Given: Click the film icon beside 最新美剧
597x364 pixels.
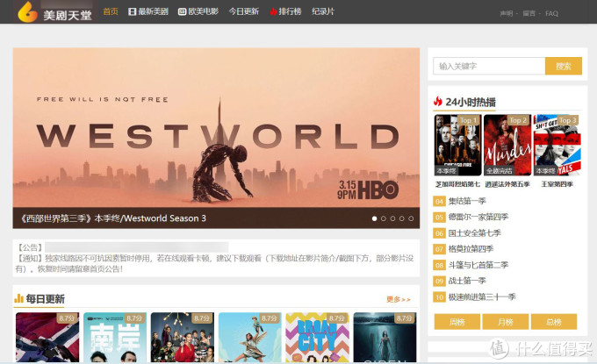Looking at the screenshot, I should click(x=132, y=11).
